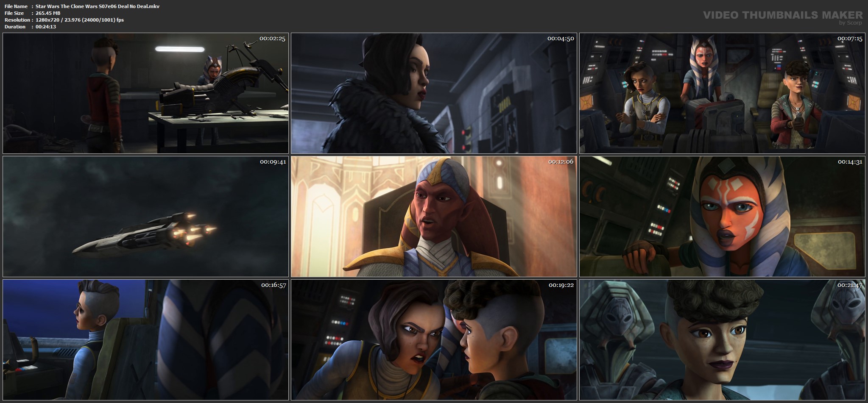Click the duration value 00:24:13
This screenshot has width=868, height=403.
coord(46,27)
